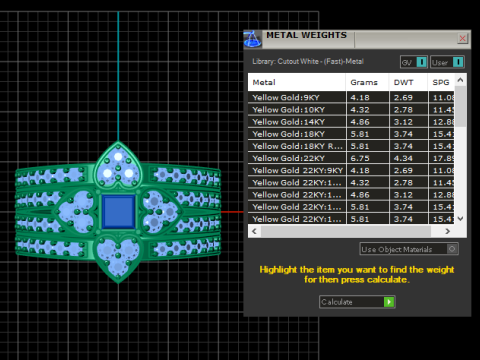480x360 pixels.
Task: Click the right arrow of horizontal scrollbar
Action: pyautogui.click(x=448, y=231)
